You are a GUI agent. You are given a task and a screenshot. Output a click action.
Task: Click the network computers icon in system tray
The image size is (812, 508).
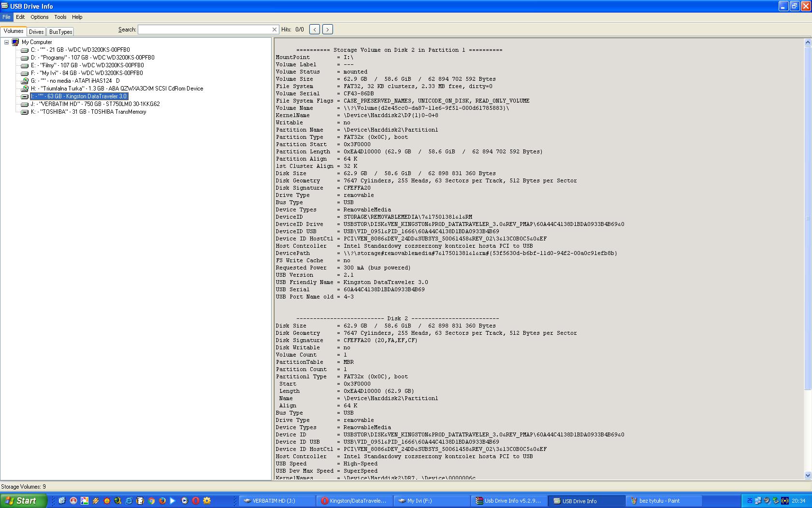(758, 501)
